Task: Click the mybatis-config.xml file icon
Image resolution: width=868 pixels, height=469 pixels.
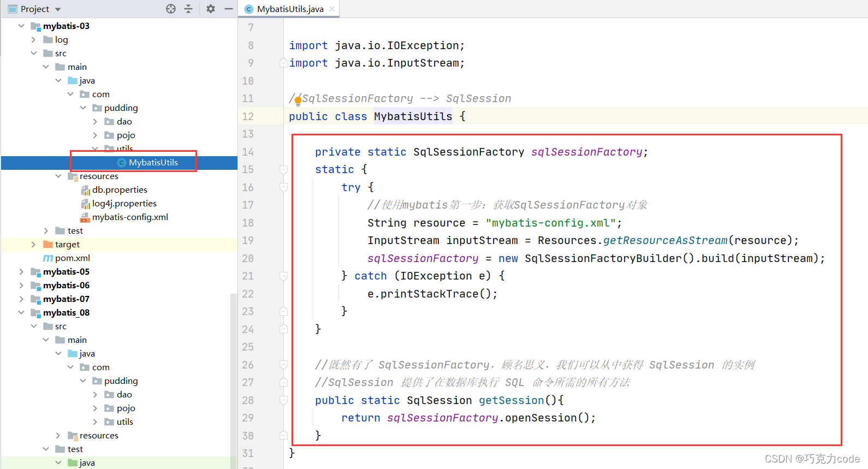Action: [x=85, y=217]
